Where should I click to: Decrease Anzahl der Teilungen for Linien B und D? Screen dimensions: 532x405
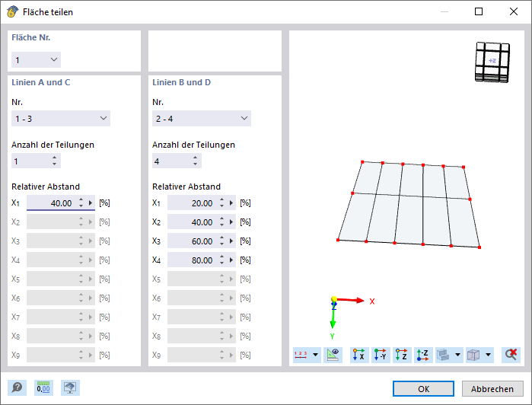(x=196, y=164)
